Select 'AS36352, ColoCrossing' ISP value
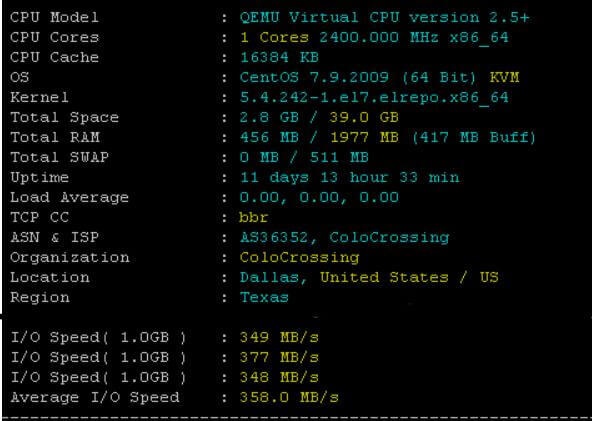Viewport: 592px width, 421px height. 344,238
